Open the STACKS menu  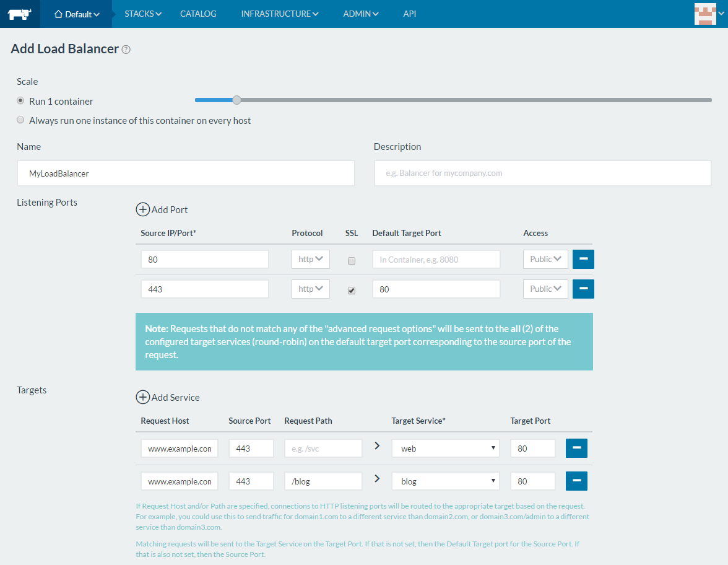pyautogui.click(x=142, y=14)
